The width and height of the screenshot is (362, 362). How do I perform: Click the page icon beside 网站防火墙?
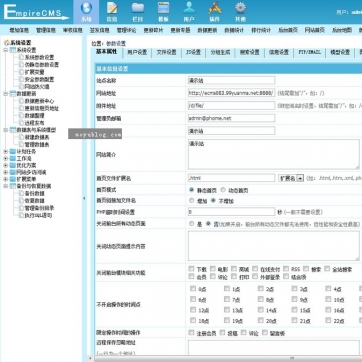(21, 86)
